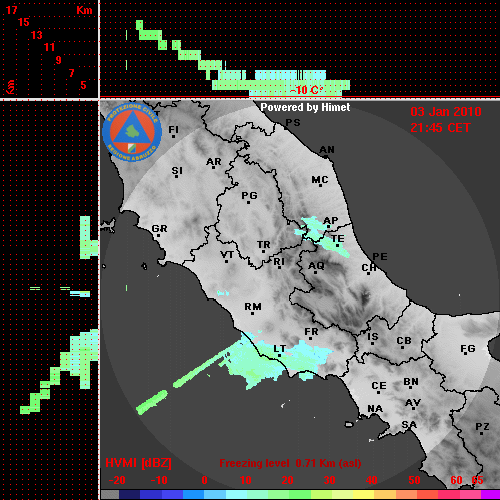Click the date '03 Jan 2010'
Screen dimensions: 500x500
pyautogui.click(x=446, y=112)
